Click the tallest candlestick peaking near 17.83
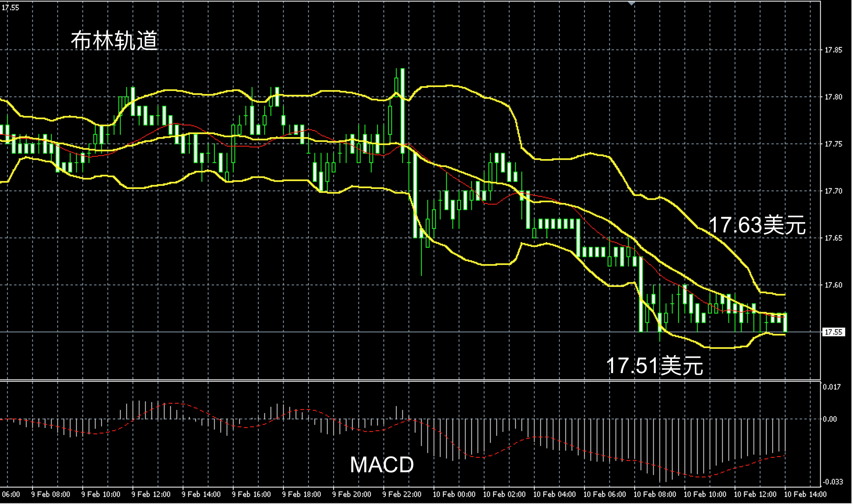The width and height of the screenshot is (853, 504). point(403,116)
